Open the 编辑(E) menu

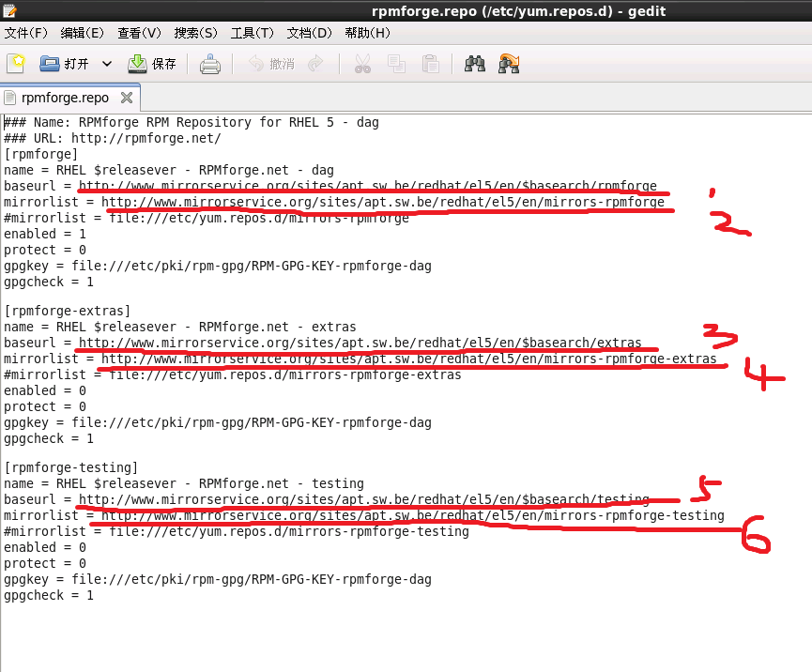click(x=82, y=33)
